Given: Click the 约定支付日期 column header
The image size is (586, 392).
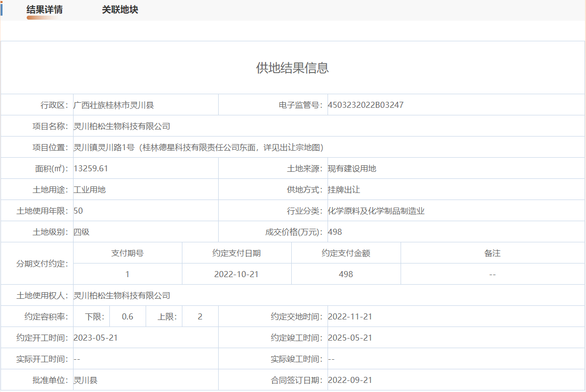Looking at the screenshot, I should [236, 253].
